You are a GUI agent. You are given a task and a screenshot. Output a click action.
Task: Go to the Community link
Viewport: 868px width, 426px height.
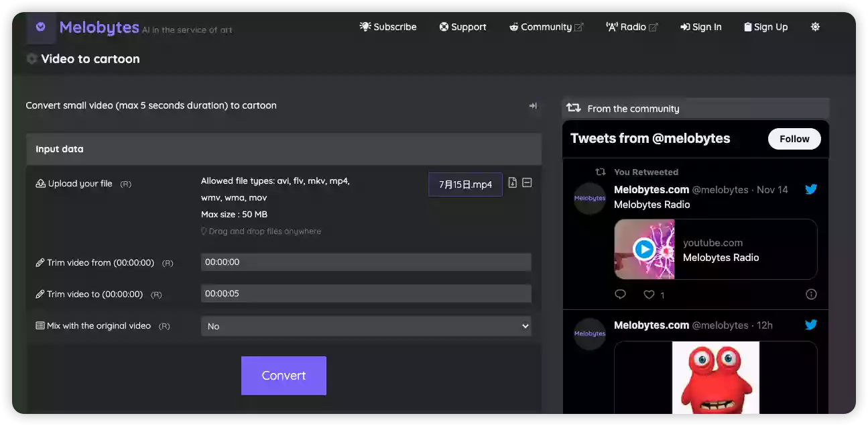546,27
